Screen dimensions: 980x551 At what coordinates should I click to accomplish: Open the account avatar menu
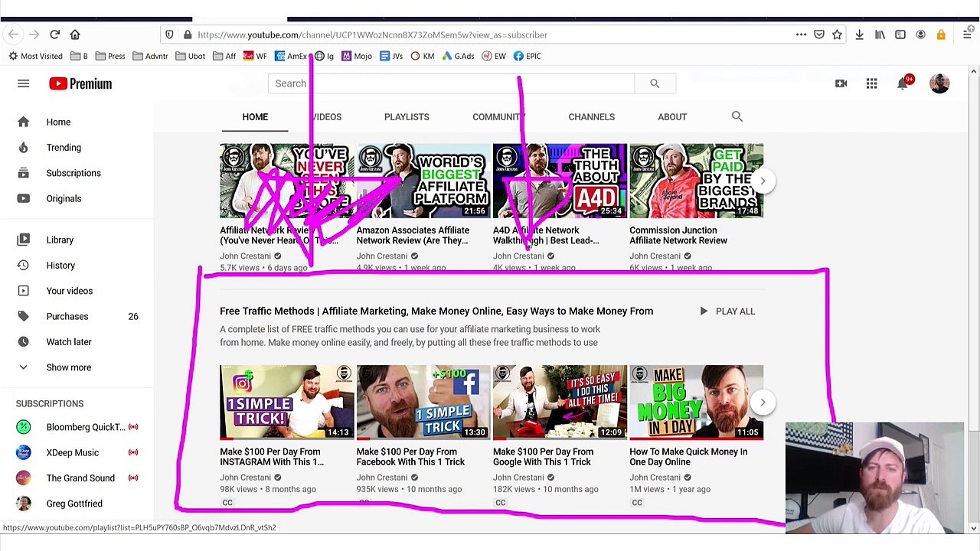coord(939,83)
